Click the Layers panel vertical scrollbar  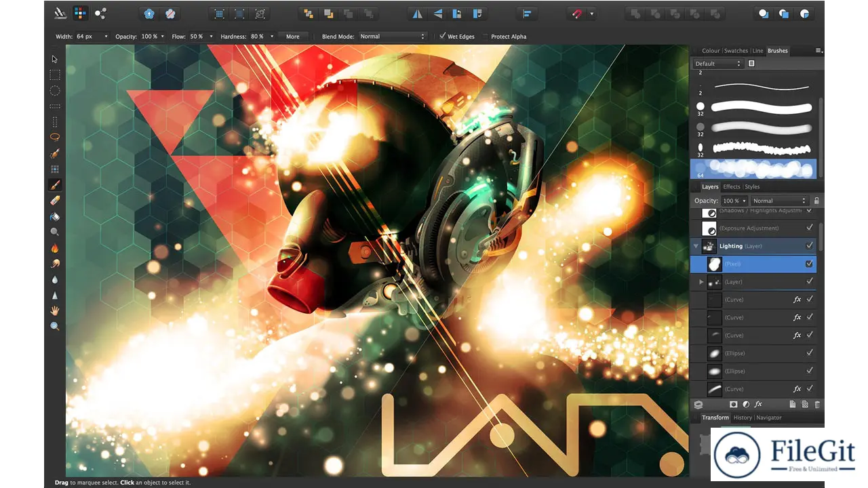click(x=821, y=237)
